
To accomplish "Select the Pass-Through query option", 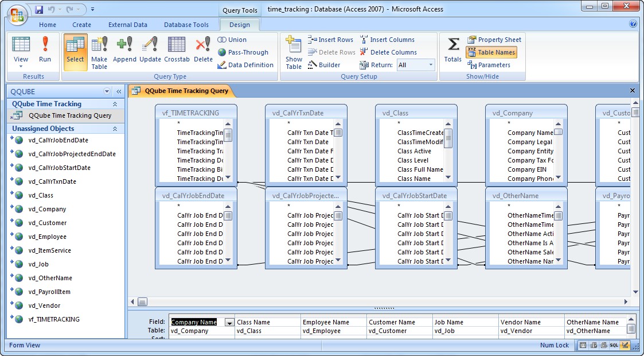I will [243, 52].
